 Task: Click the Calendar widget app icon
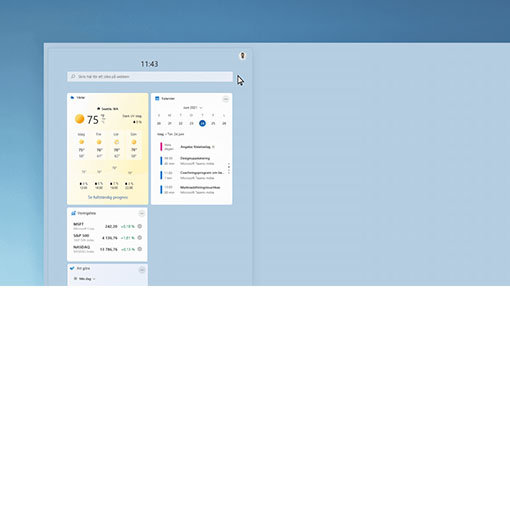coord(157,98)
